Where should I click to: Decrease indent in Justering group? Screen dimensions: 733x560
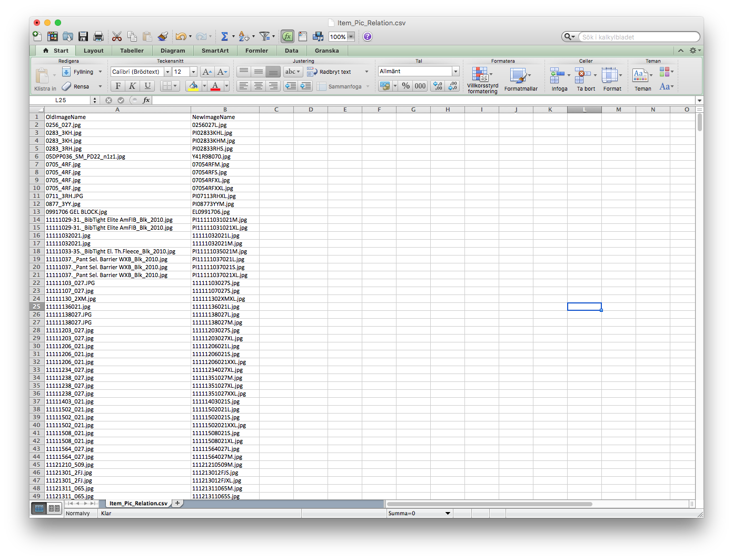pos(291,86)
